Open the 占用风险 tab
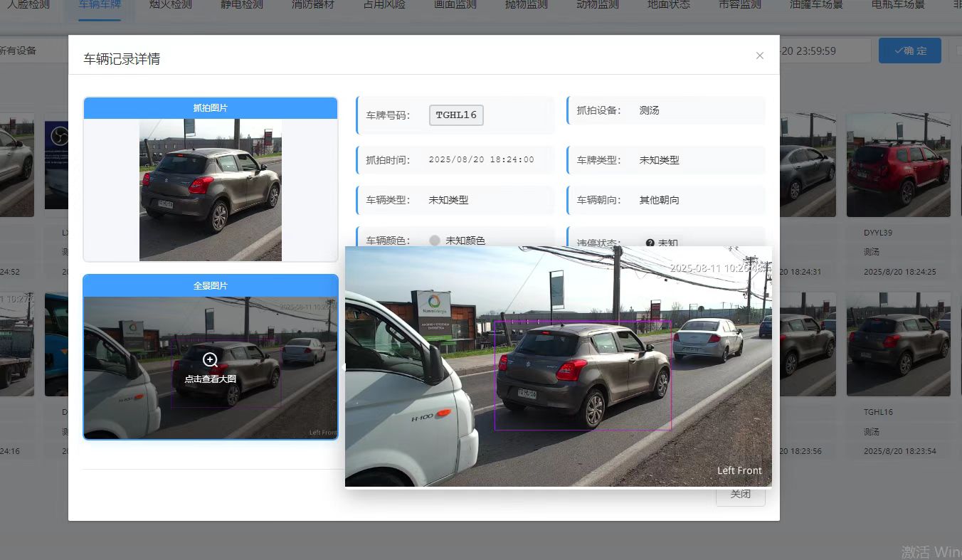Screen dimensions: 962x560 384,4
